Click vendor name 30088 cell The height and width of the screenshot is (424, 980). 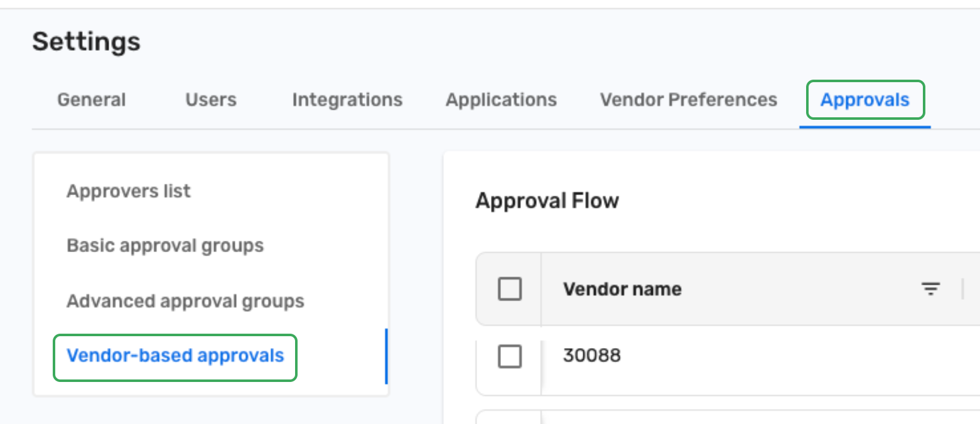pyautogui.click(x=592, y=356)
